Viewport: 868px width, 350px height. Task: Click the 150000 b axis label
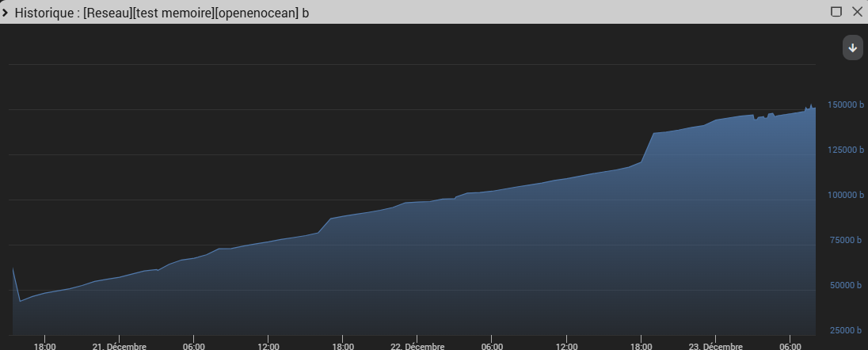[845, 105]
